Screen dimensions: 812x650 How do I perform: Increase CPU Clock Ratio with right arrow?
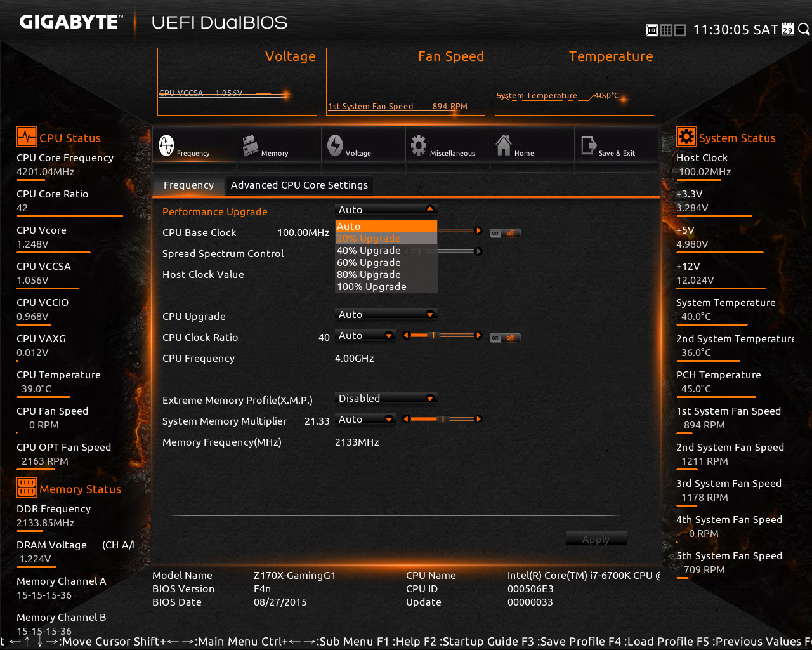click(x=479, y=335)
